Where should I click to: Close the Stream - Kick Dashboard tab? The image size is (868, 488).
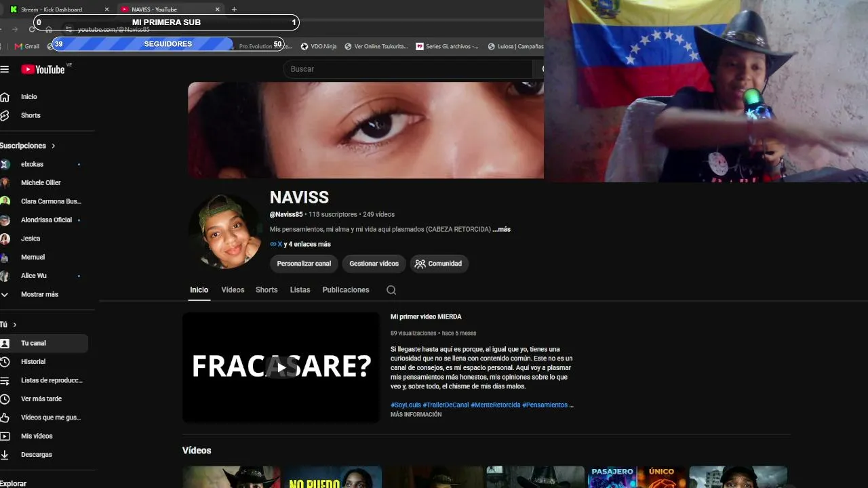(106, 9)
